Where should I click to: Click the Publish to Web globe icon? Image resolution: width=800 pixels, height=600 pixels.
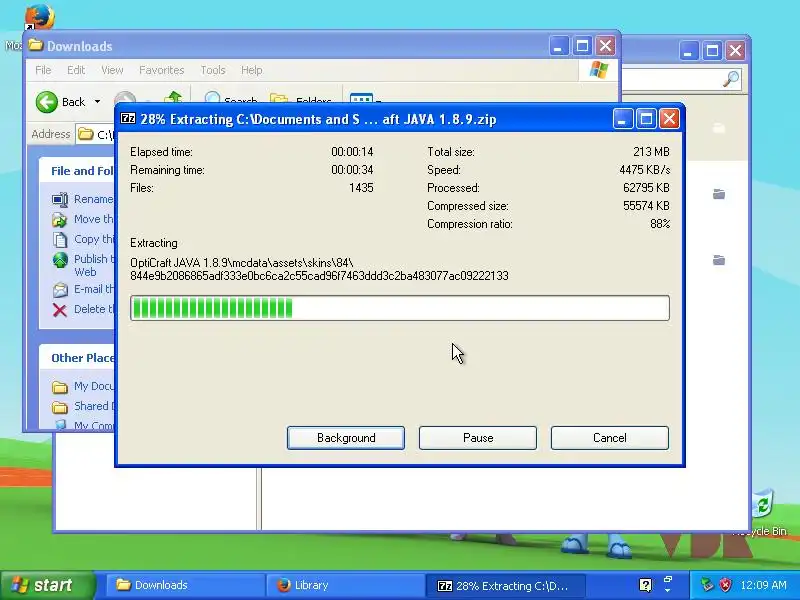[60, 260]
